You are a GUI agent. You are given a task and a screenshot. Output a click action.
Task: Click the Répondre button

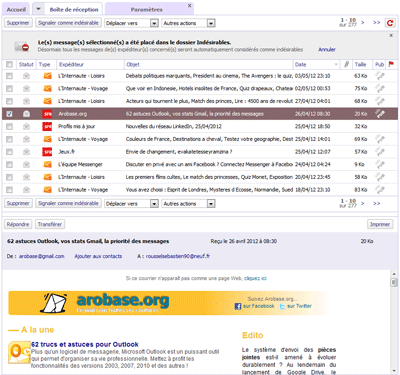[18, 224]
